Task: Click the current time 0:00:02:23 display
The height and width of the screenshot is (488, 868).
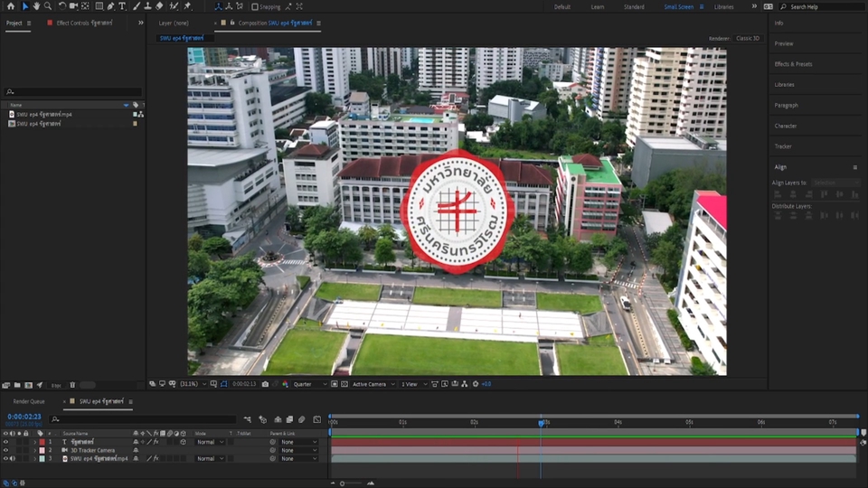Action: point(24,417)
